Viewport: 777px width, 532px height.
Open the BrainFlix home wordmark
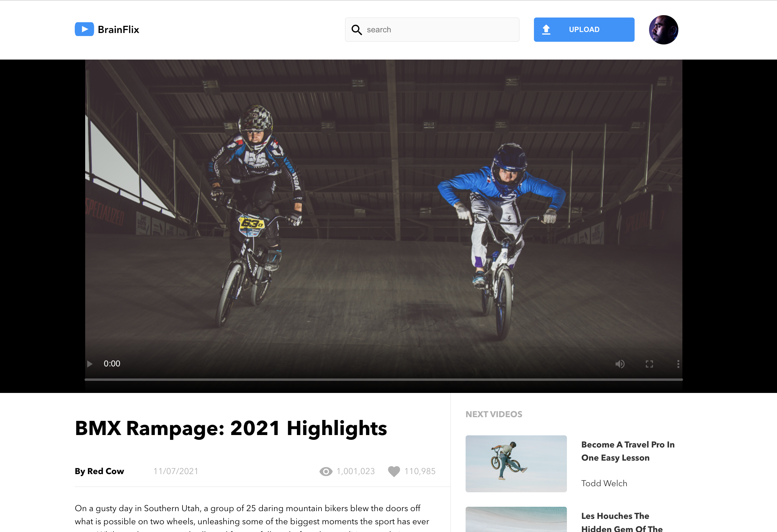118,30
